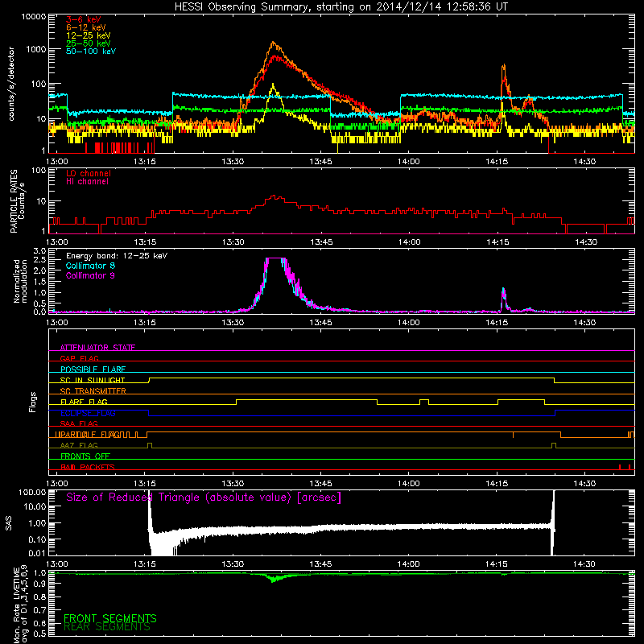Click the SC TRANSMITTER flag label

[x=93, y=390]
